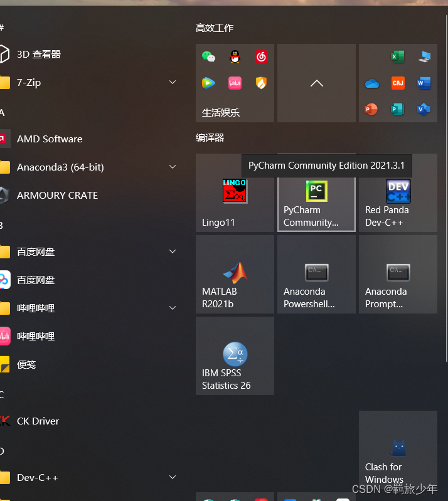Open orange shield security icon
This screenshot has width=448, height=501.
pyautogui.click(x=261, y=83)
